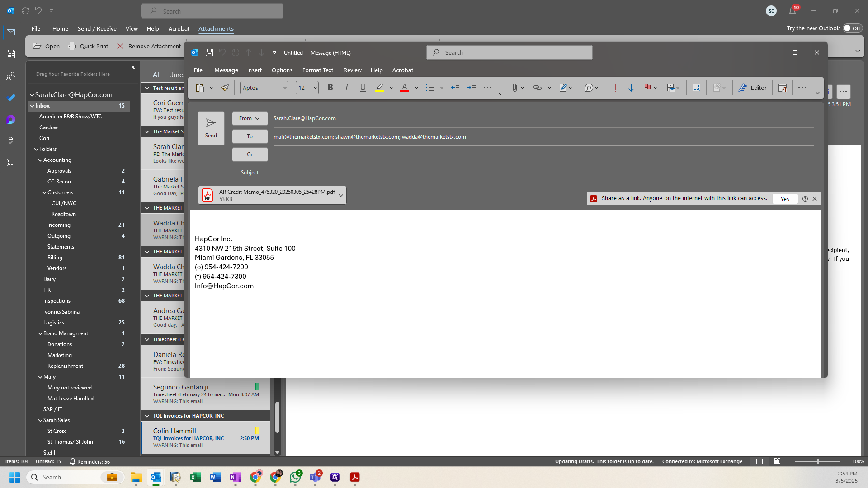Image resolution: width=868 pixels, height=488 pixels.
Task: Click the Follow Up flag icon
Action: coord(647,88)
